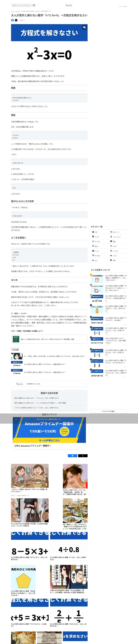Open bottom card for 7x+5=3x+17 quiz
Image resolution: width=138 pixels, height=644 pixels.
30,613
